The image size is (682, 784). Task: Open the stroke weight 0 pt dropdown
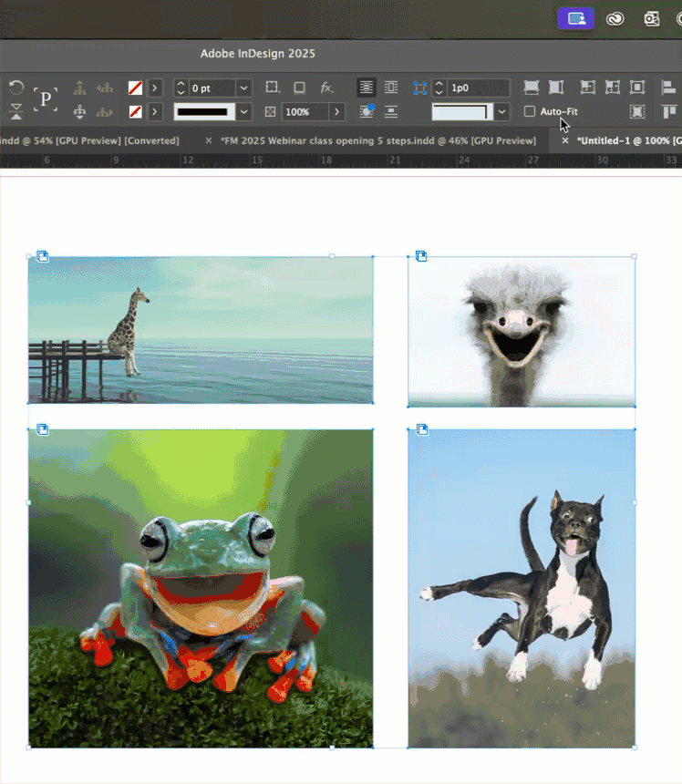[x=243, y=88]
